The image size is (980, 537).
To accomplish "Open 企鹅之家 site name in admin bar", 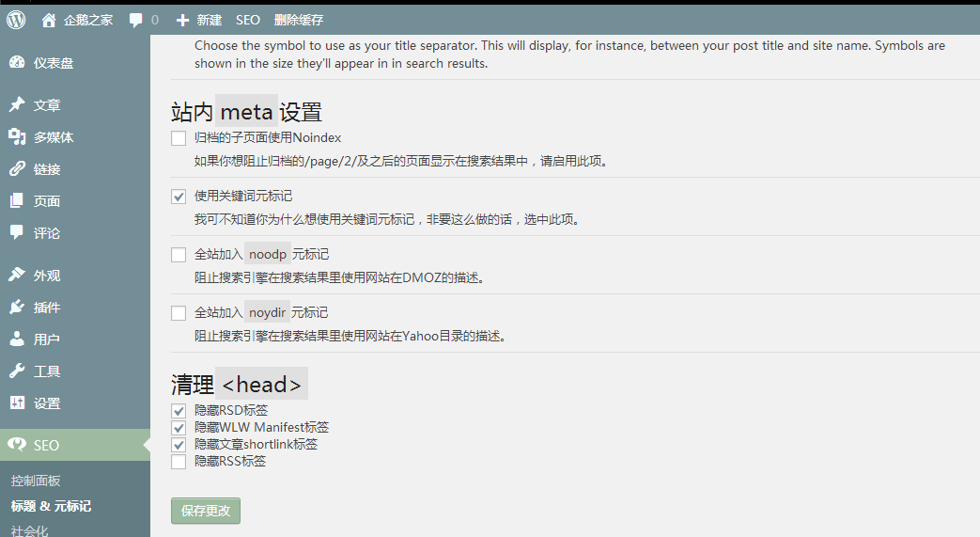I will click(x=88, y=20).
